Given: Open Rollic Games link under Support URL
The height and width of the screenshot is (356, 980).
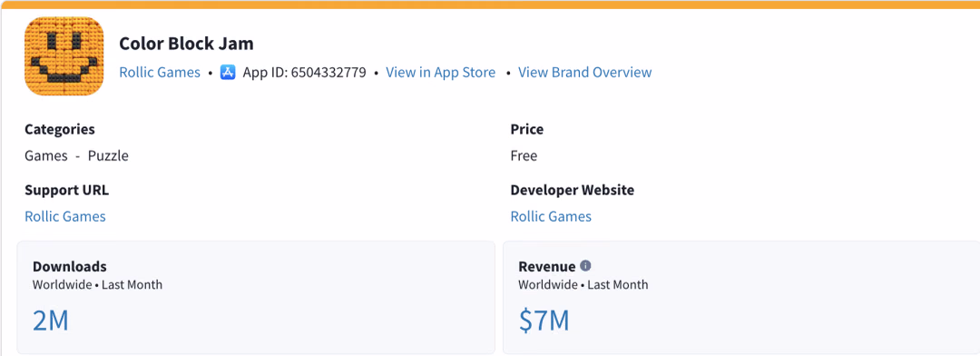Looking at the screenshot, I should pos(65,216).
